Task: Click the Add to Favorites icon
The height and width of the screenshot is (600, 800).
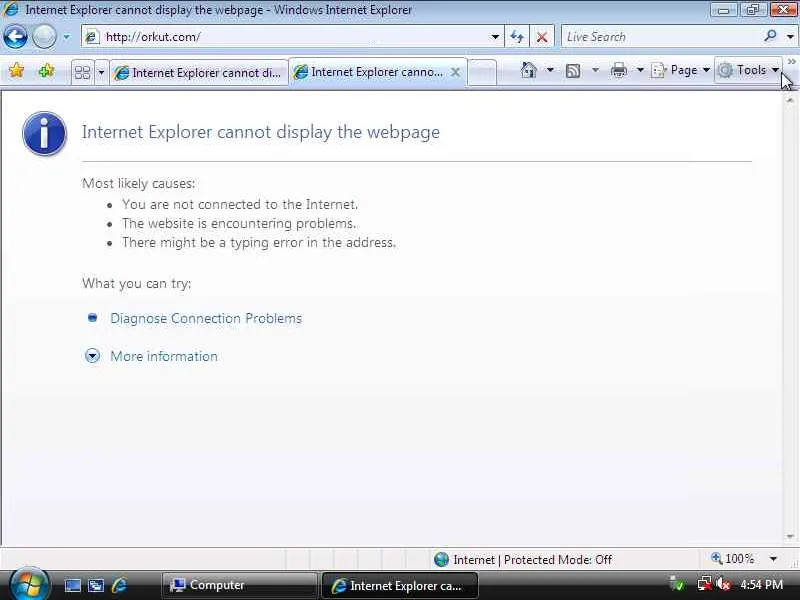Action: point(46,70)
